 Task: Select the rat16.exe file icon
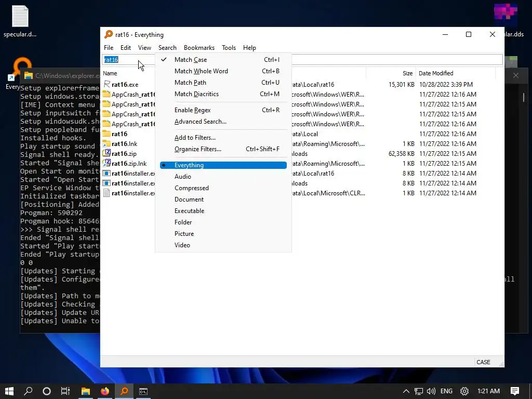point(107,84)
